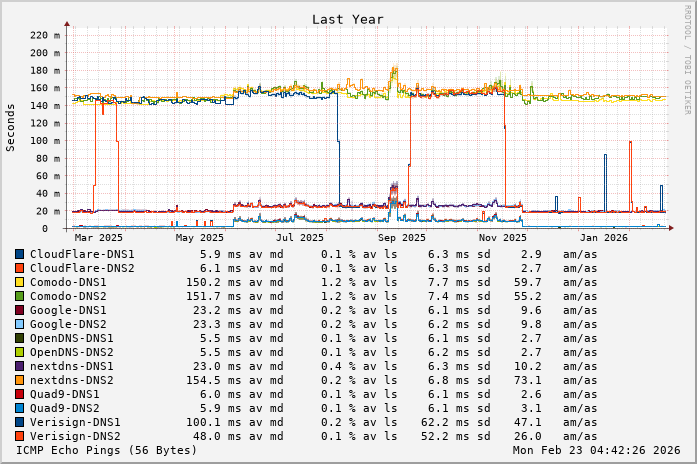This screenshot has width=697, height=464.
Task: Click the Jan 2026 x-axis label
Action: click(604, 238)
